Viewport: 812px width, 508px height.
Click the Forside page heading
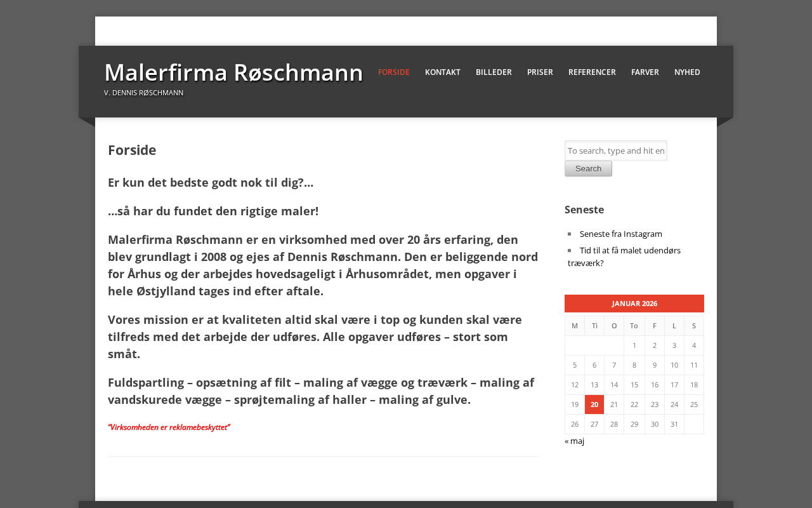point(132,150)
